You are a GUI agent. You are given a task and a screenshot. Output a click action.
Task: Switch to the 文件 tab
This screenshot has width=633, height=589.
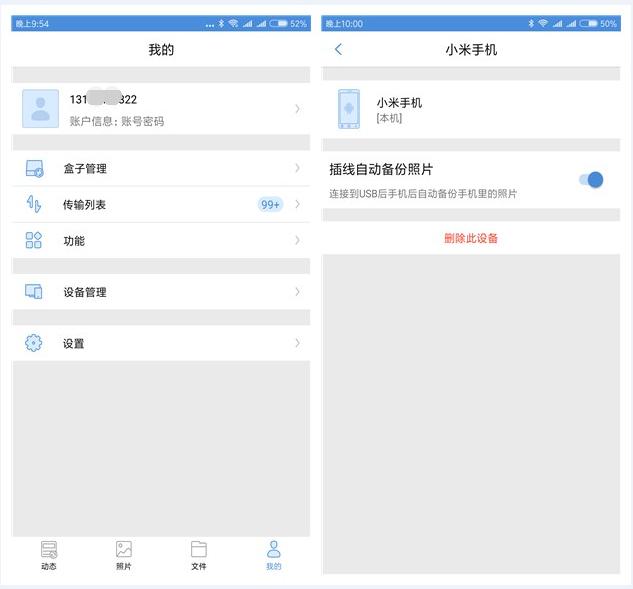199,555
